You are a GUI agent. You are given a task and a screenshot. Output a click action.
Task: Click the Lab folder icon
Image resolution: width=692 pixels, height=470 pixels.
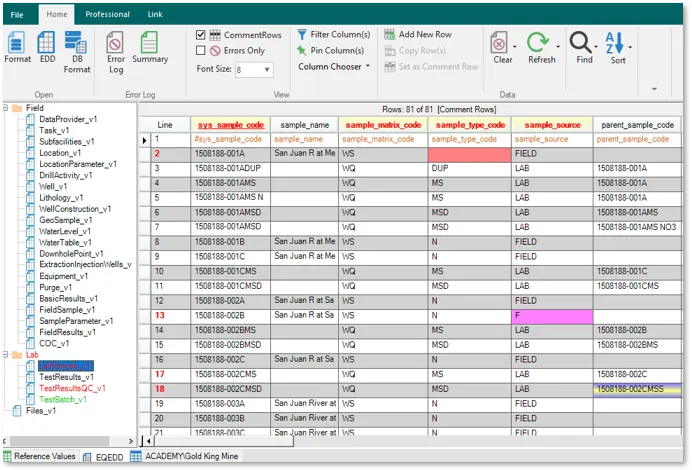tap(17, 355)
